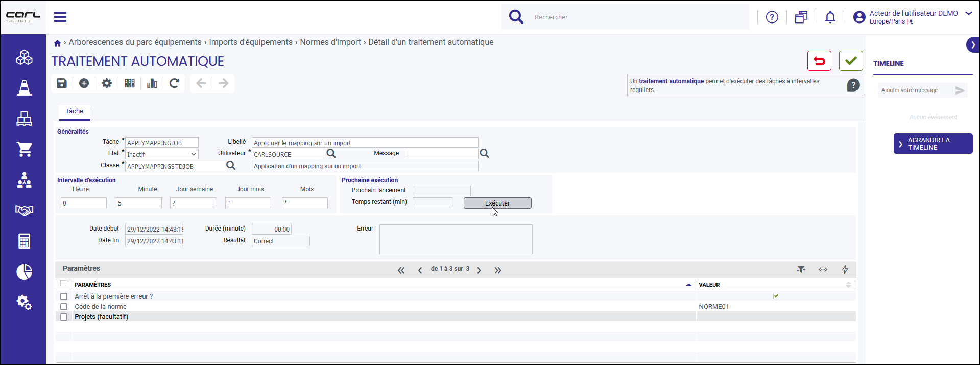
Task: Open the hamburger main menu
Action: pos(60,17)
